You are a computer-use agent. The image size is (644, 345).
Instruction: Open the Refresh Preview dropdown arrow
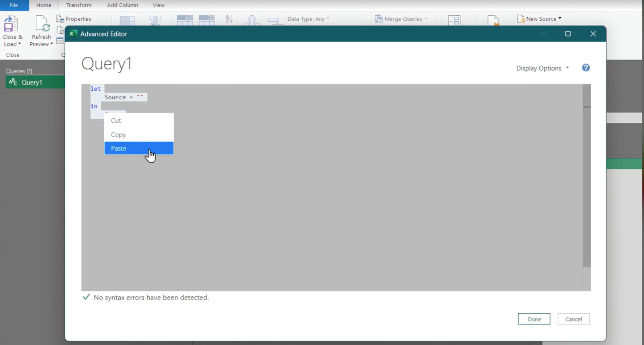pos(52,44)
